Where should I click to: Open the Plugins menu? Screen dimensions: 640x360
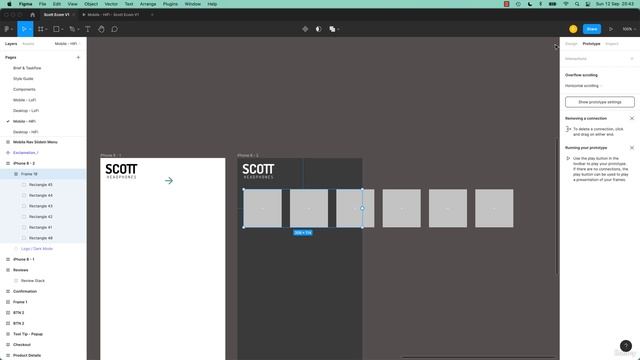point(170,4)
